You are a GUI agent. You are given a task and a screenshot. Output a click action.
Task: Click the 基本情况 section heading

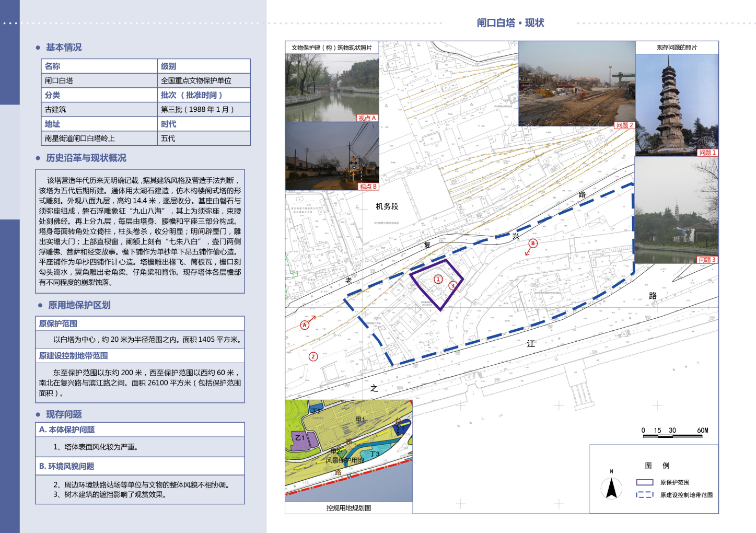(x=64, y=48)
